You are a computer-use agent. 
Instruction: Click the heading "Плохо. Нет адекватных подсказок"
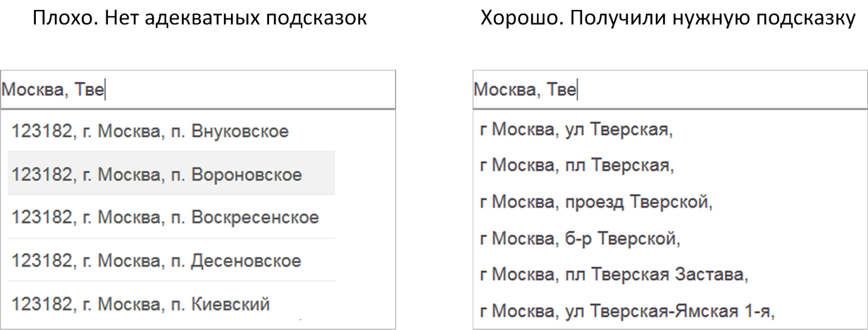pos(199,19)
